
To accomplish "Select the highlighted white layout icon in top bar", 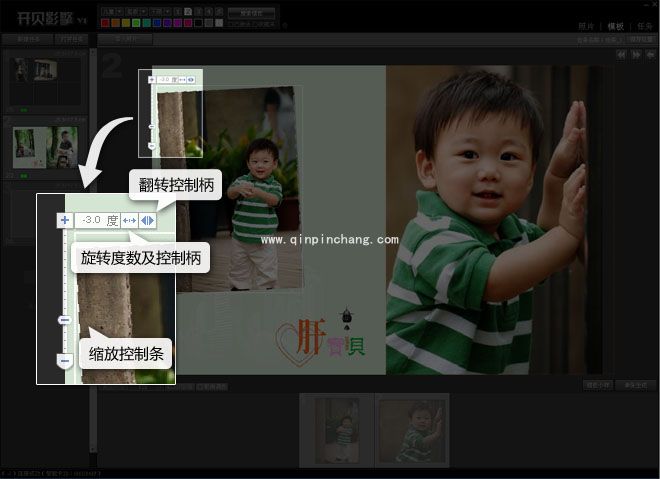I will coord(188,12).
